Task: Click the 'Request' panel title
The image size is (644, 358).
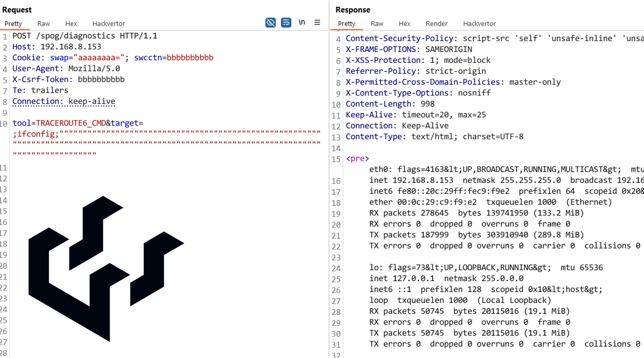Action: pos(17,10)
